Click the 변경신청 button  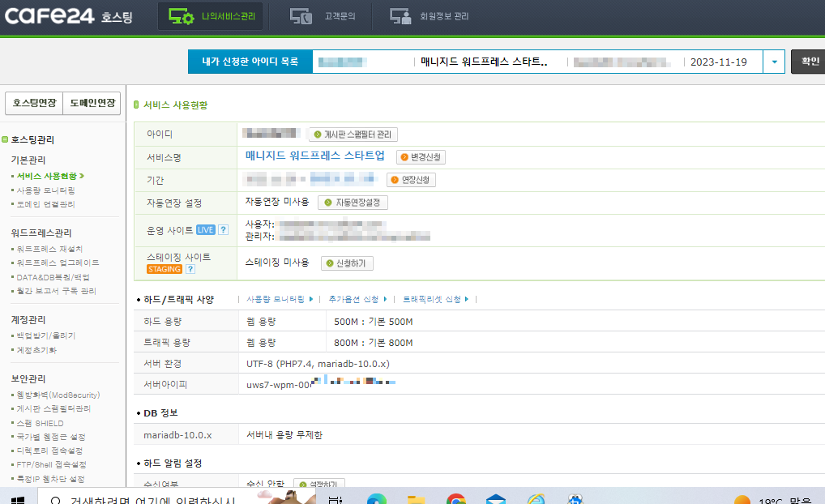421,157
